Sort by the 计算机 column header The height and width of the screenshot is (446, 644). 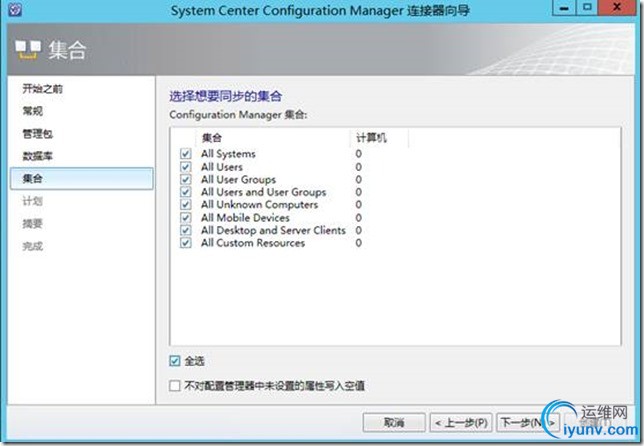[x=379, y=138]
